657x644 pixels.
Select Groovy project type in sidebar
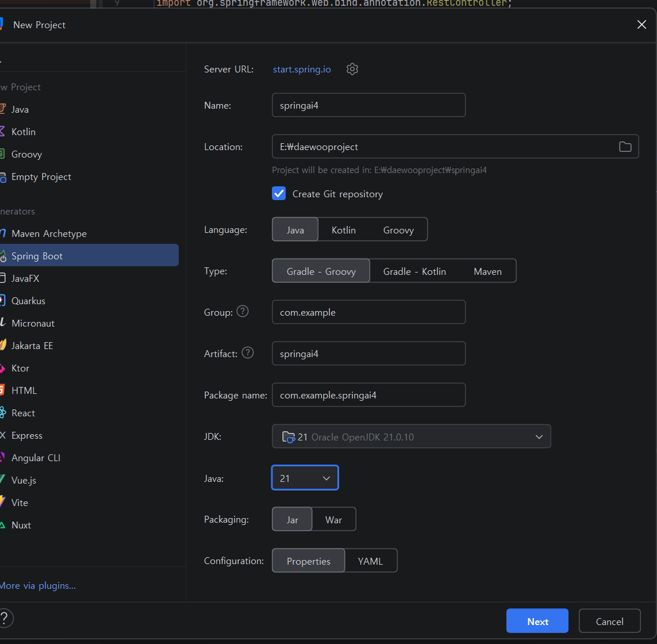coord(89,154)
